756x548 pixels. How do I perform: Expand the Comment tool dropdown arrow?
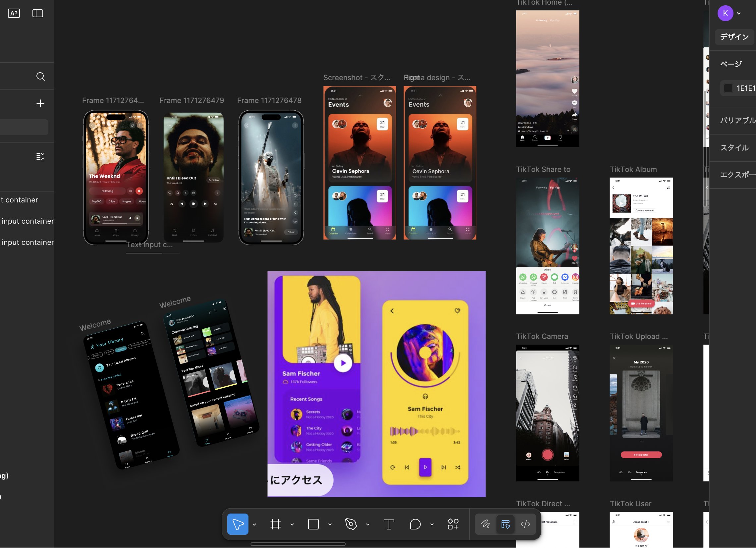tap(432, 524)
